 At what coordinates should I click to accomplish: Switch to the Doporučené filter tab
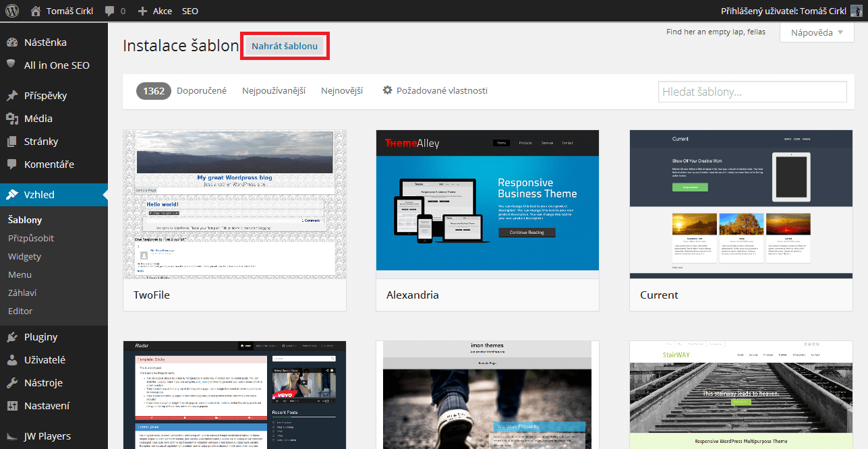tap(202, 90)
